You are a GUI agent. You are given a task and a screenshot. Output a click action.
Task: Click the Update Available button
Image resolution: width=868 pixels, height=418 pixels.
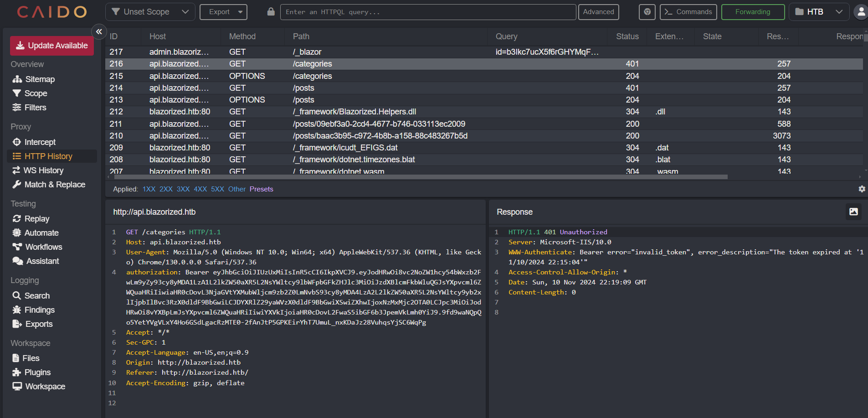click(51, 46)
